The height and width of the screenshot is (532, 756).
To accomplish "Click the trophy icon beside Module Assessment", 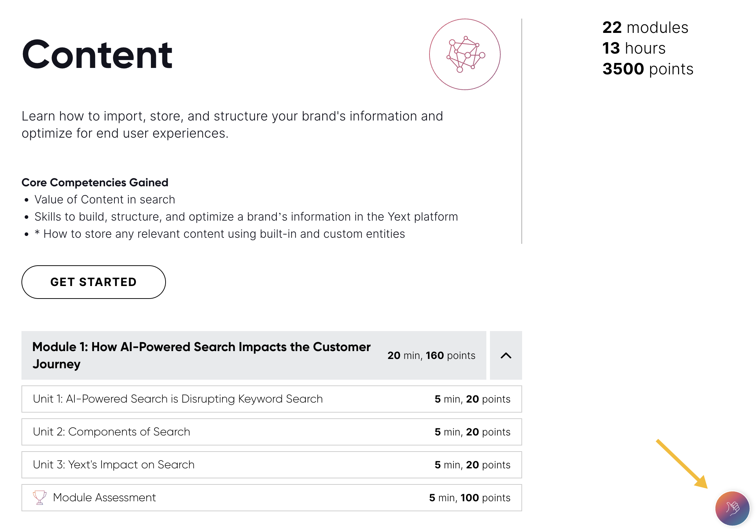I will [x=40, y=497].
